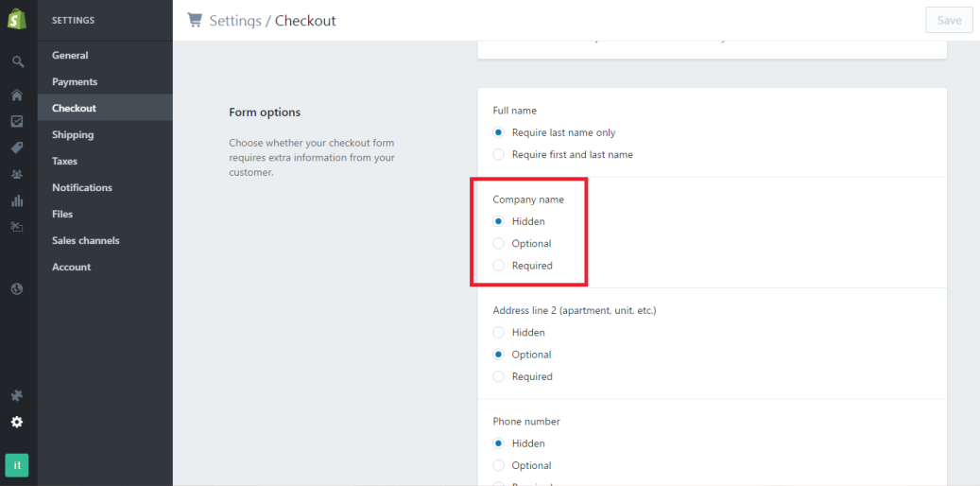Open Online Store globe icon
The width and height of the screenshot is (980, 486).
click(x=18, y=288)
